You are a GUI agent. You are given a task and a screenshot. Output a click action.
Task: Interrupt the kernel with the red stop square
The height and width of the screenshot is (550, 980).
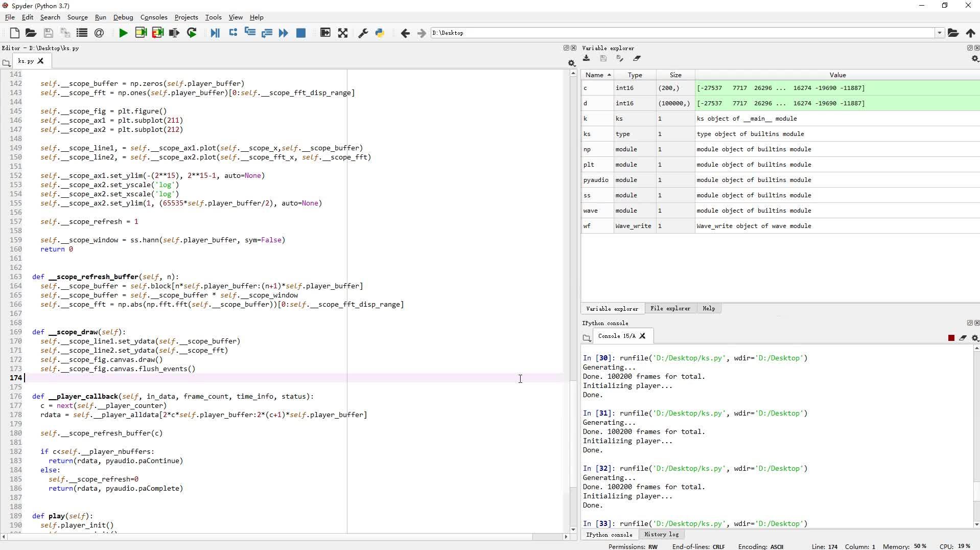951,338
